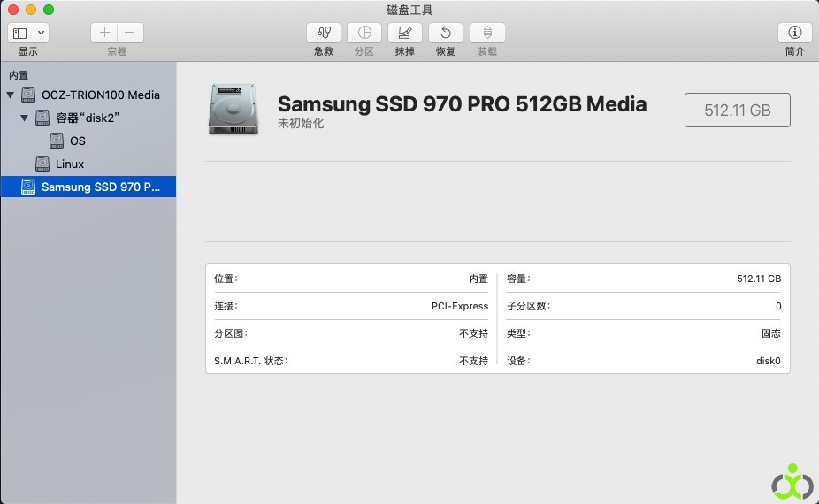Click the S.M.A.R.T. 状态 label
The image size is (819, 504).
(x=250, y=361)
